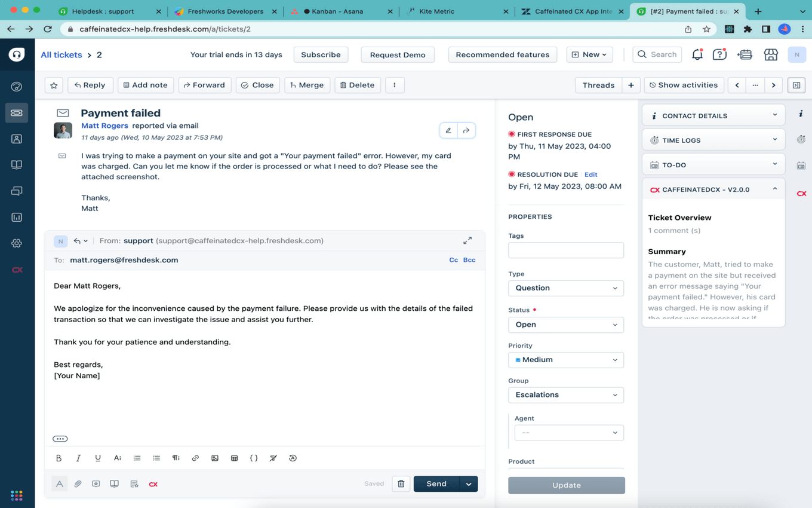This screenshot has height=508, width=812.
Task: Insert a link using the link icon
Action: (195, 458)
